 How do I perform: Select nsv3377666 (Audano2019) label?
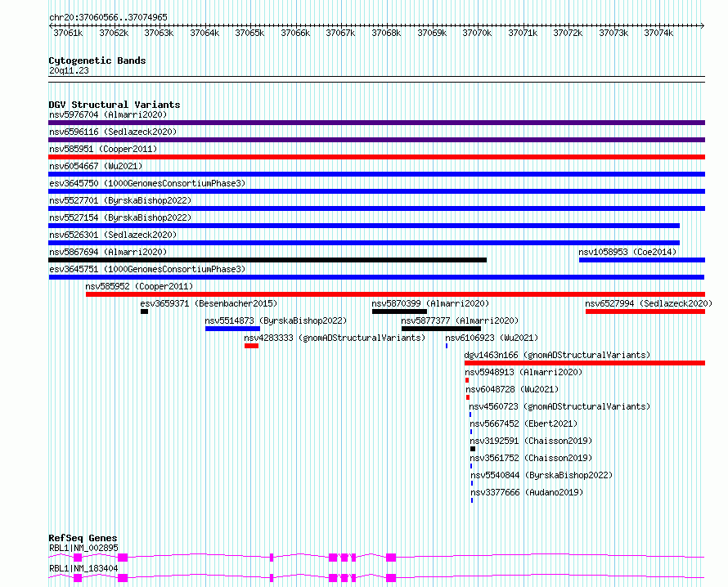tap(527, 492)
